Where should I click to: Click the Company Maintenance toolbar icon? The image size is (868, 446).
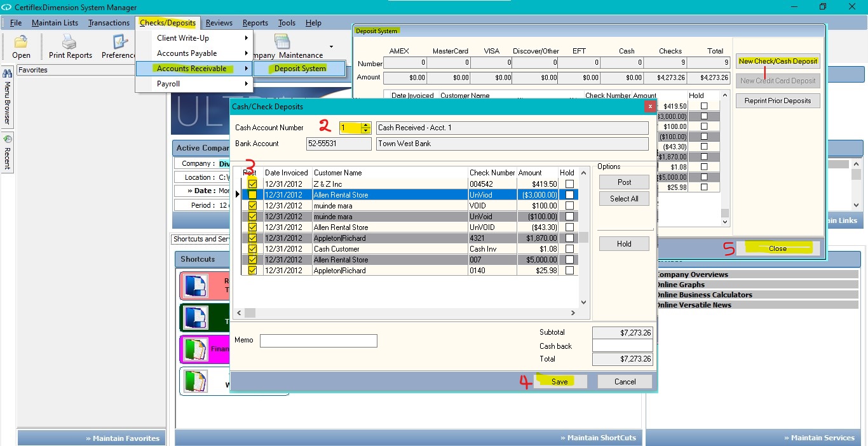[282, 41]
